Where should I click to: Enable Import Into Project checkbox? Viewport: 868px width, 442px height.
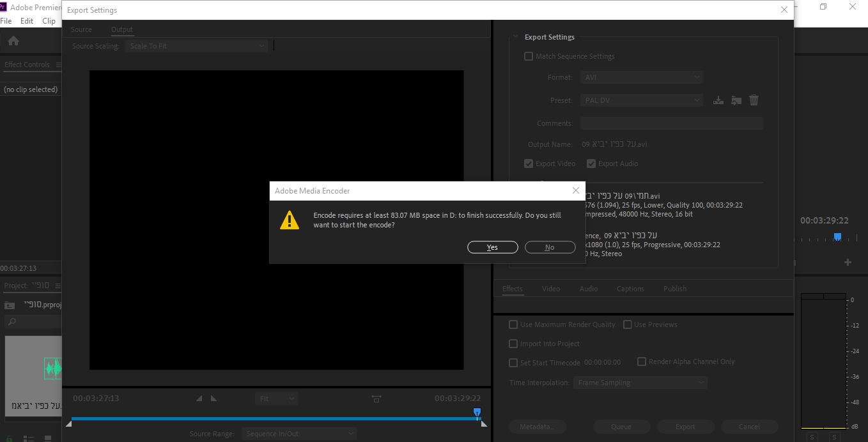click(x=513, y=344)
